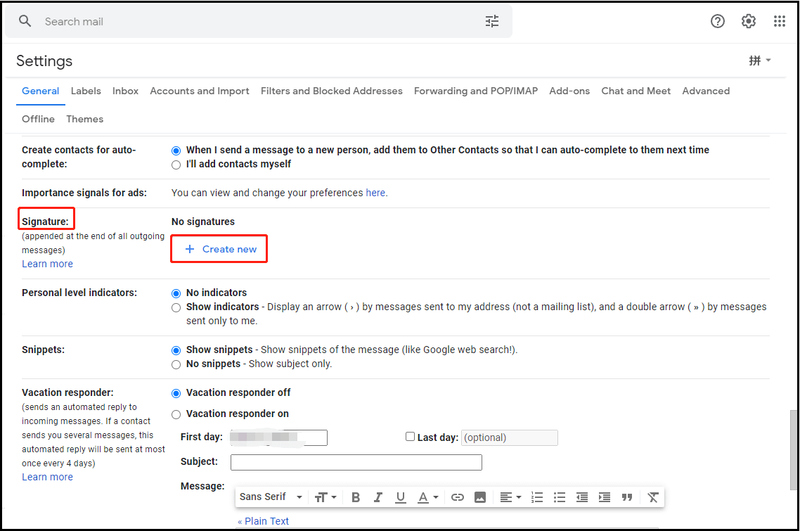Insert link in vacation message
The image size is (800, 531).
[458, 497]
